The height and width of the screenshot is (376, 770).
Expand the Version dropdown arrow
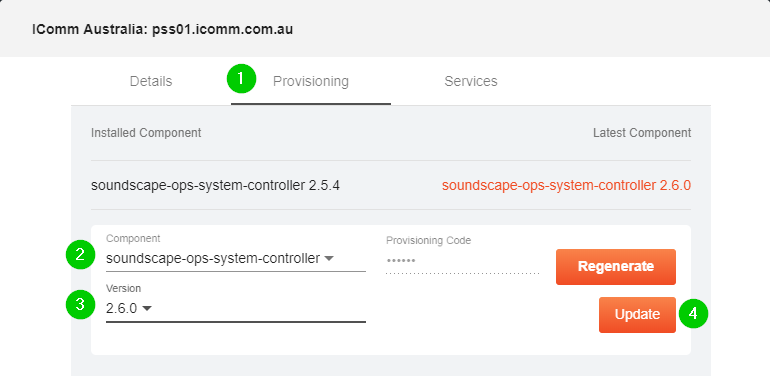147,309
